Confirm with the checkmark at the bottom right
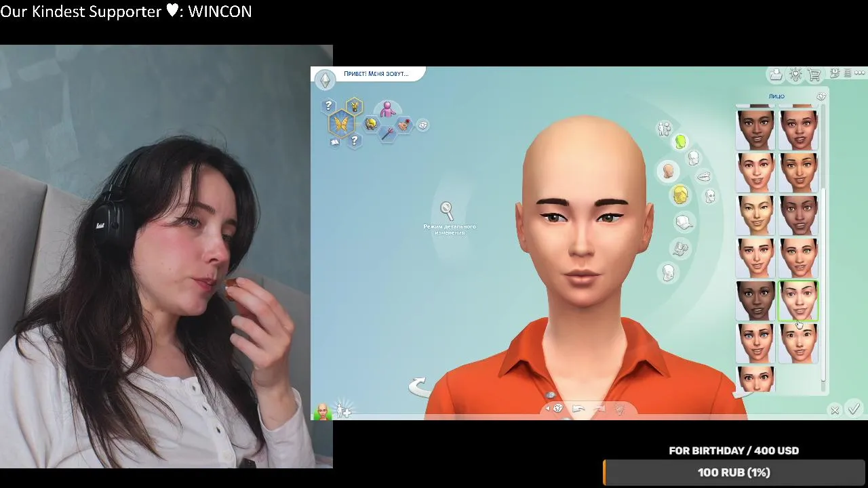 coord(854,408)
